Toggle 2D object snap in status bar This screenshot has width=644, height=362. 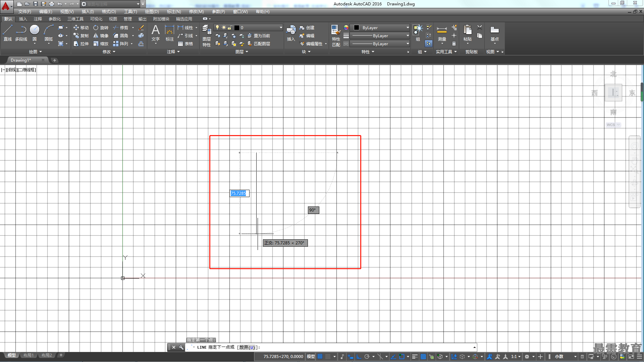tap(401, 357)
